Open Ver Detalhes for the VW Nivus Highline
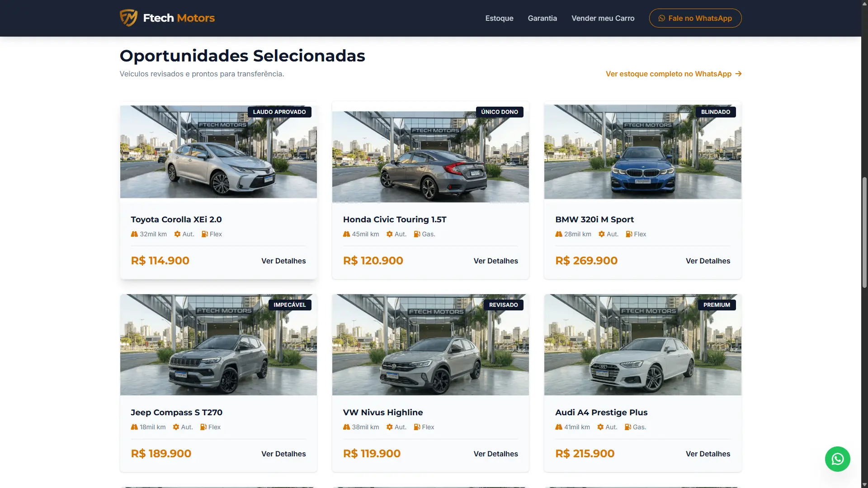 495,454
